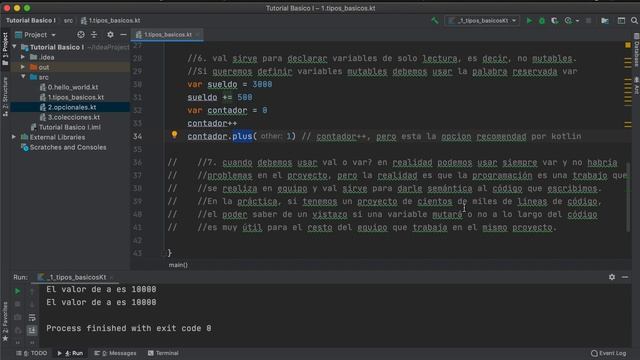Image resolution: width=640 pixels, height=360 pixels.
Task: Click the Tutorial Basico I breadcrumb
Action: point(31,20)
